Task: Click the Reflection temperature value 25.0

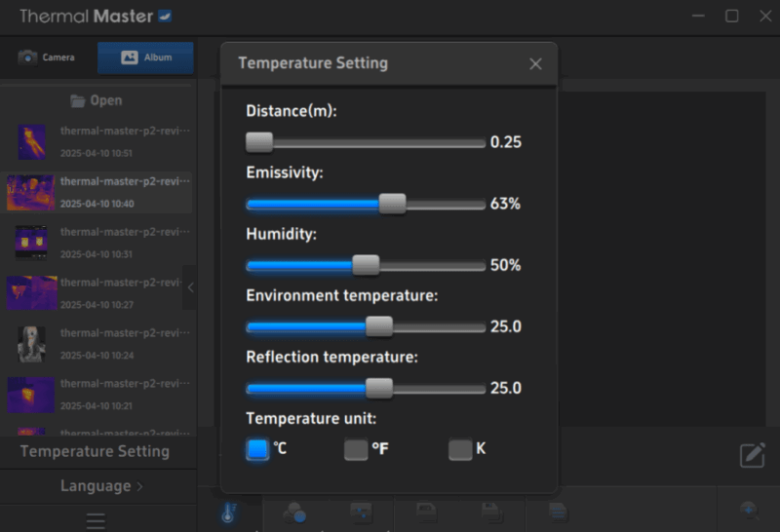Action: coord(506,389)
